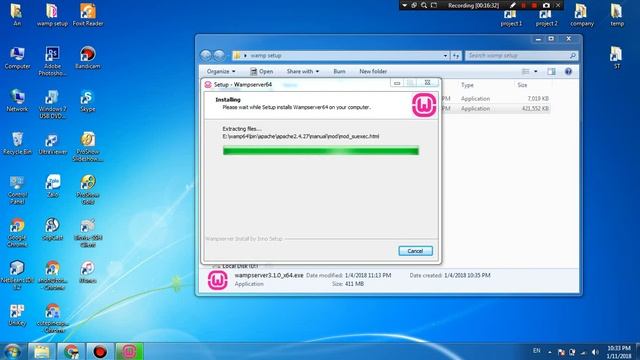640x360 pixels.
Task: Click the pencil draw icon in recording bar
Action: (x=513, y=5)
